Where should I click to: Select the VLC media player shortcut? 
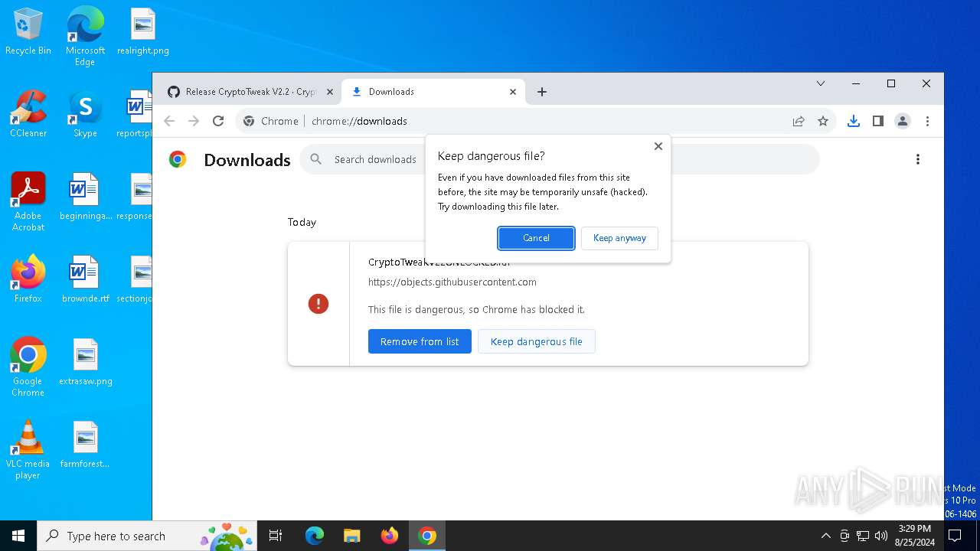(28, 450)
